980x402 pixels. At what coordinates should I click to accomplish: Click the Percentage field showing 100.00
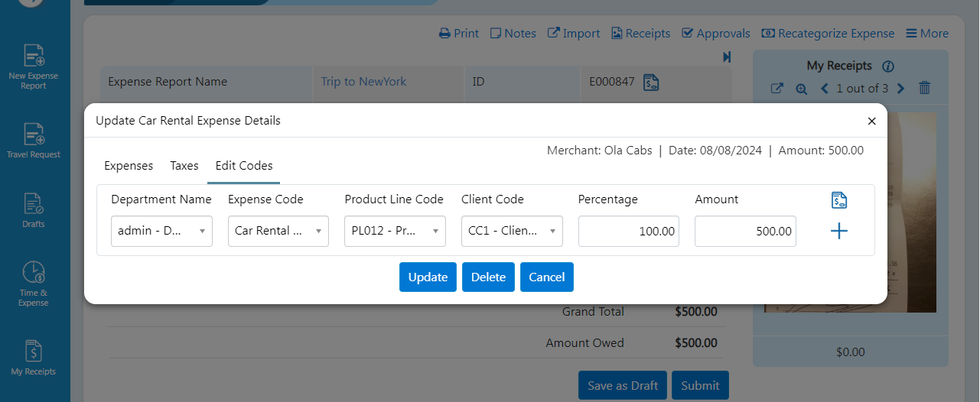click(629, 231)
